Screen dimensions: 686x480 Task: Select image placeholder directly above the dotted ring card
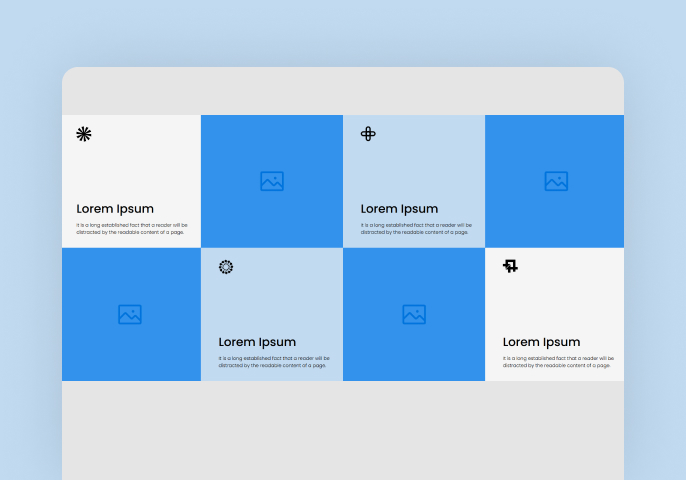tap(272, 181)
